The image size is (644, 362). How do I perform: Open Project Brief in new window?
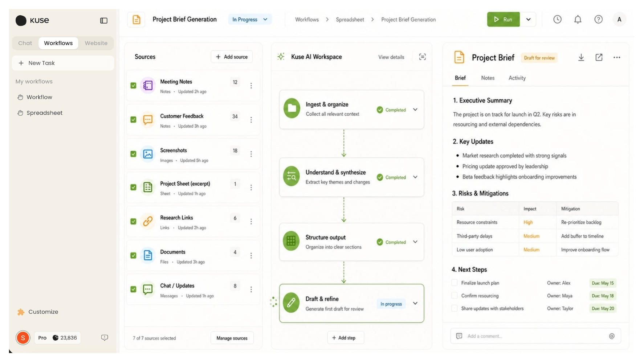point(599,57)
